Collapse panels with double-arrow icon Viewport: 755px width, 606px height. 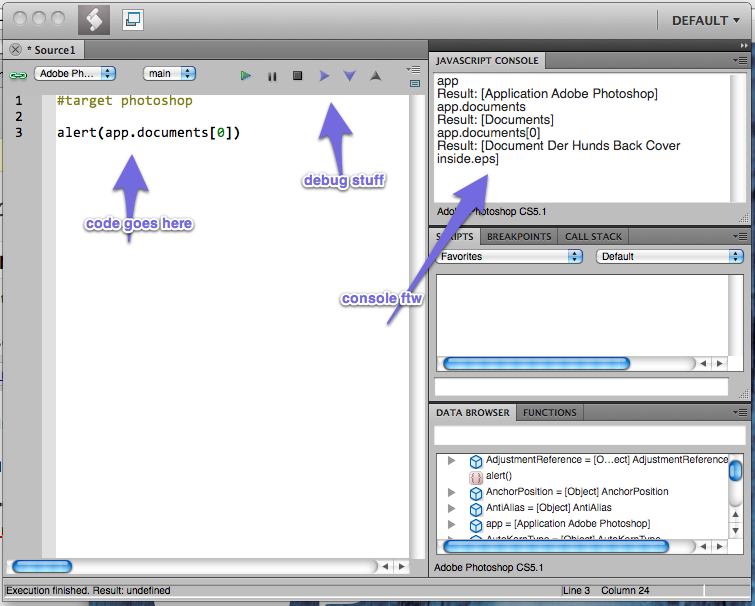(744, 45)
